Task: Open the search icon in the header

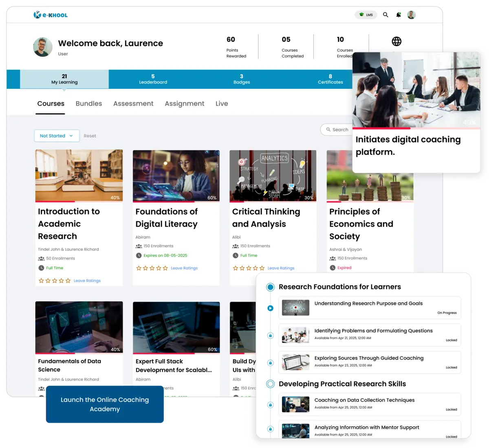Action: [385, 15]
